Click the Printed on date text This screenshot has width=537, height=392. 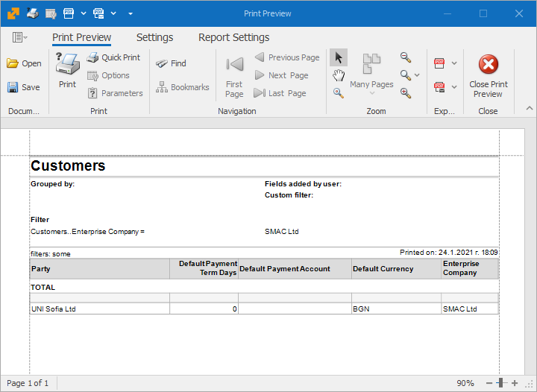[x=449, y=253]
